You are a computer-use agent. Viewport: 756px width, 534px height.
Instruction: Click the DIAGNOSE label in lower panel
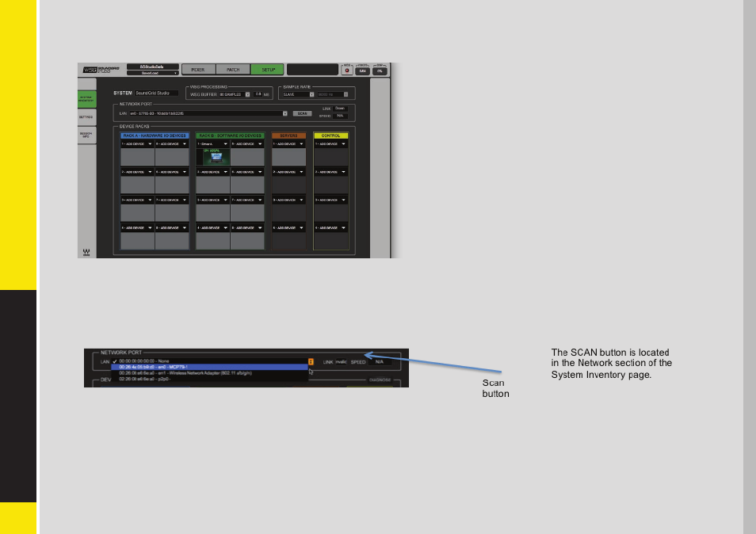click(380, 380)
